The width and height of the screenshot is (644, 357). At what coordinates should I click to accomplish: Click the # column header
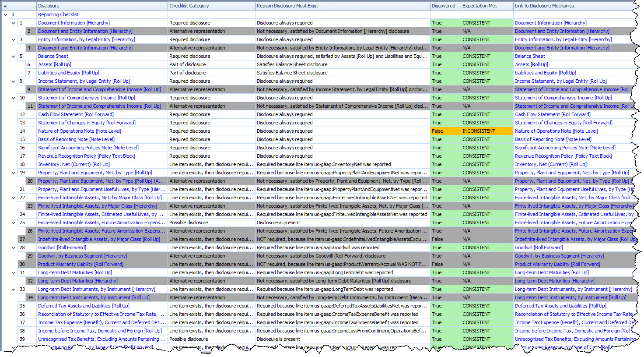(19, 6)
